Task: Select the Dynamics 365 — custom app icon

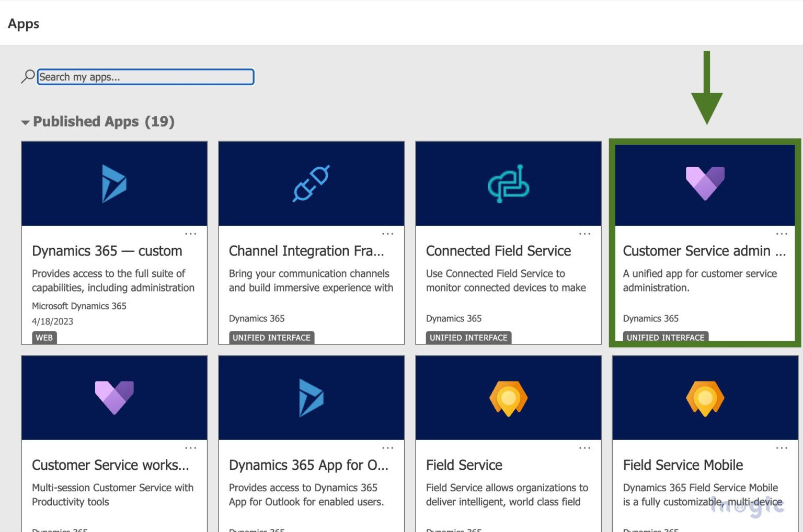Action: pos(114,183)
